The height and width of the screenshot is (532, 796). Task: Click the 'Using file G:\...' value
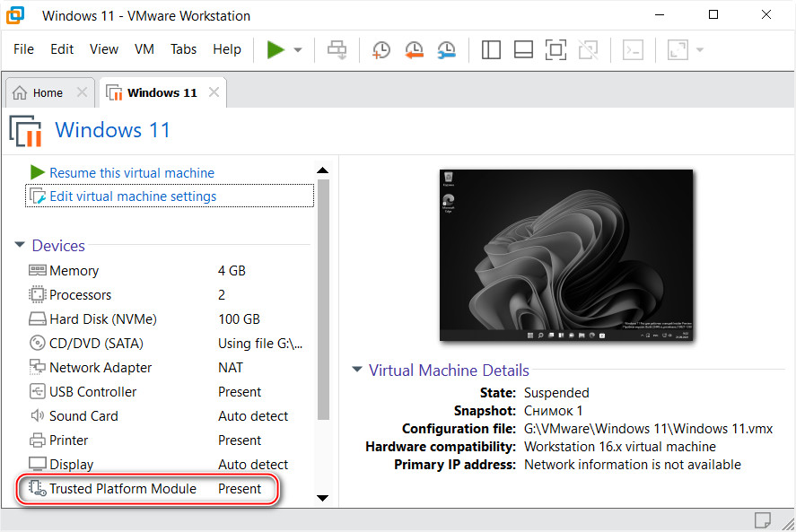coord(260,344)
